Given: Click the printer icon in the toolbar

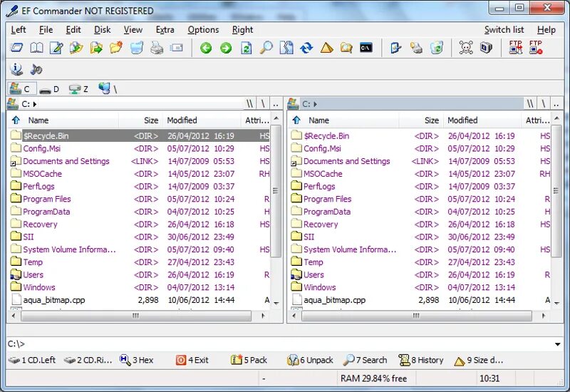Looking at the screenshot, I should tap(157, 48).
